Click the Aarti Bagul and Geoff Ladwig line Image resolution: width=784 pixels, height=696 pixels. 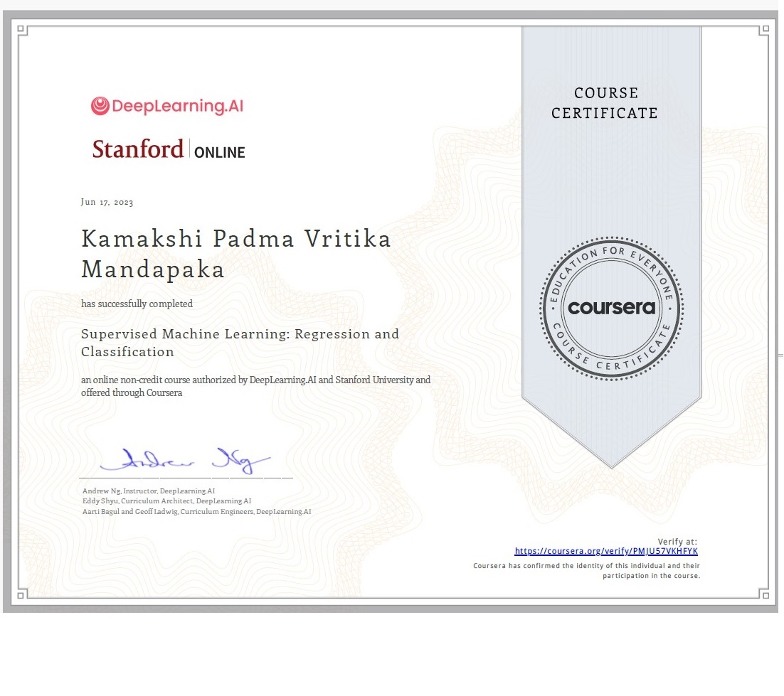click(x=196, y=512)
